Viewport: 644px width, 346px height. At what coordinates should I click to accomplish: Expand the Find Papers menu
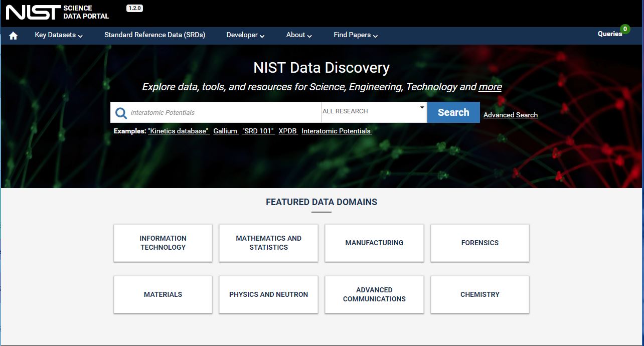[356, 35]
